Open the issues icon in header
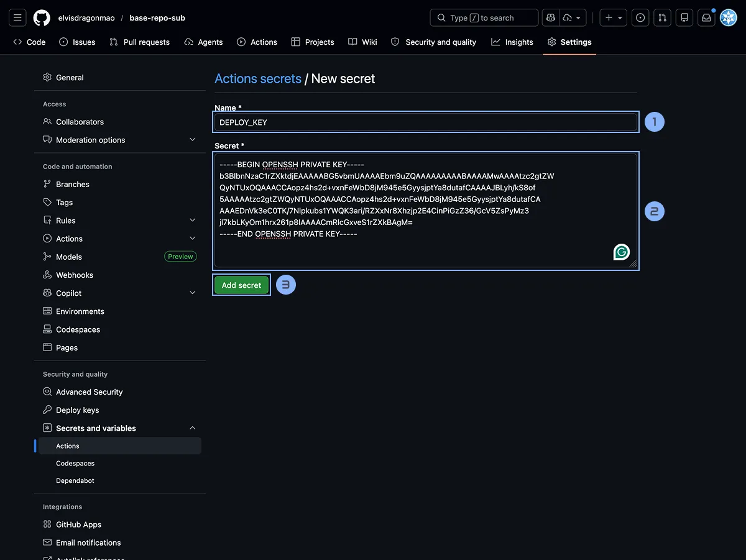Image resolution: width=746 pixels, height=560 pixels. click(x=640, y=17)
